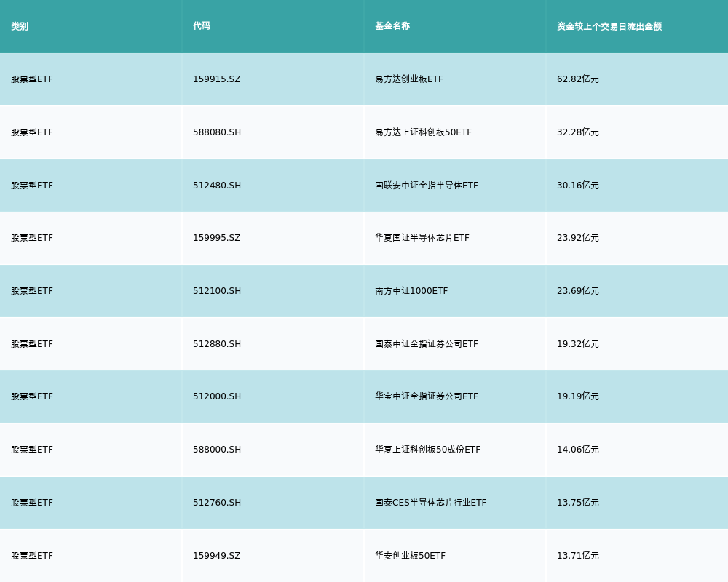The height and width of the screenshot is (582, 728).
Task: Click fund name 国联安中证全指半导体ETF
Action: (426, 186)
